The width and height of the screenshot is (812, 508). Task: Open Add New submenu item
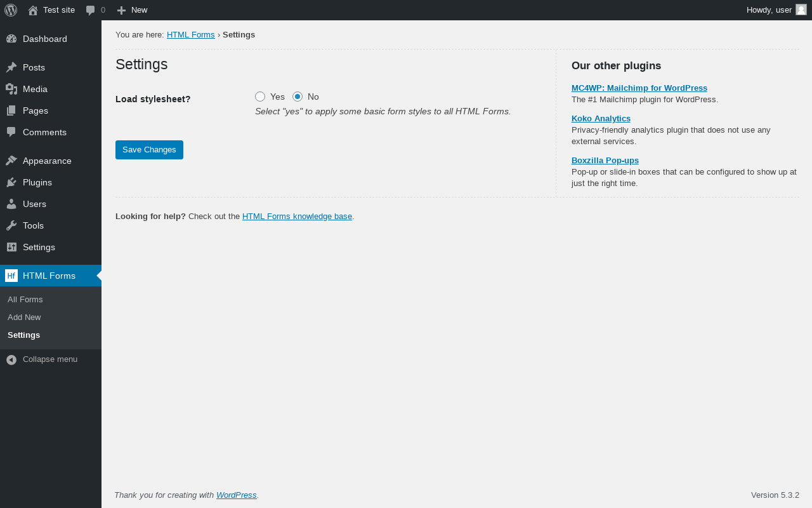click(24, 317)
